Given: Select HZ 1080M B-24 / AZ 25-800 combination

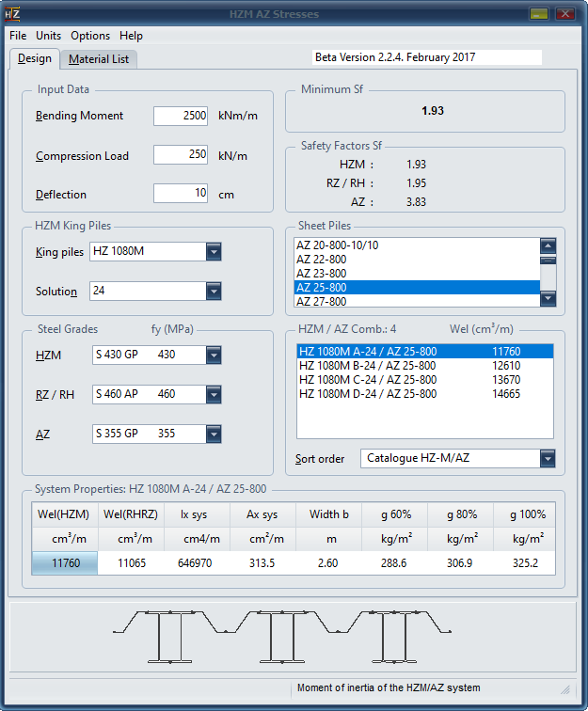Looking at the screenshot, I should [x=425, y=366].
